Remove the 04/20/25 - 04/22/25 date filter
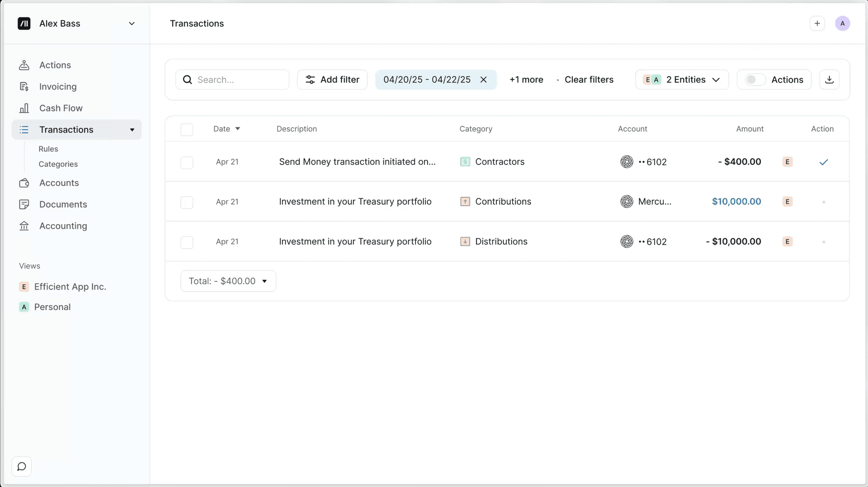 tap(483, 80)
